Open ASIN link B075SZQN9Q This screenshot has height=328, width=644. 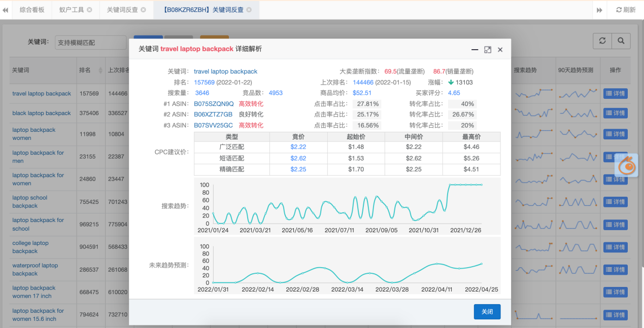coord(214,104)
